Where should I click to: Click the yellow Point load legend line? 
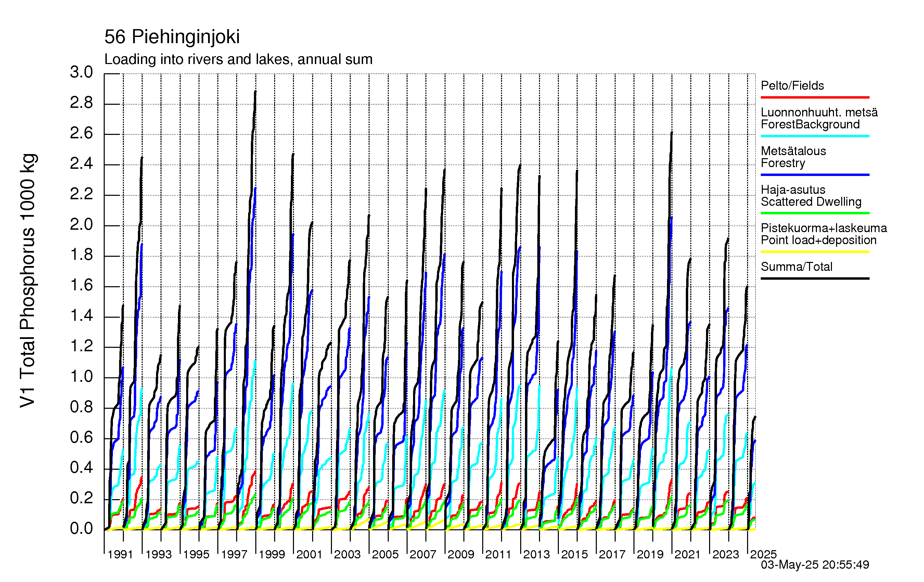(x=814, y=252)
